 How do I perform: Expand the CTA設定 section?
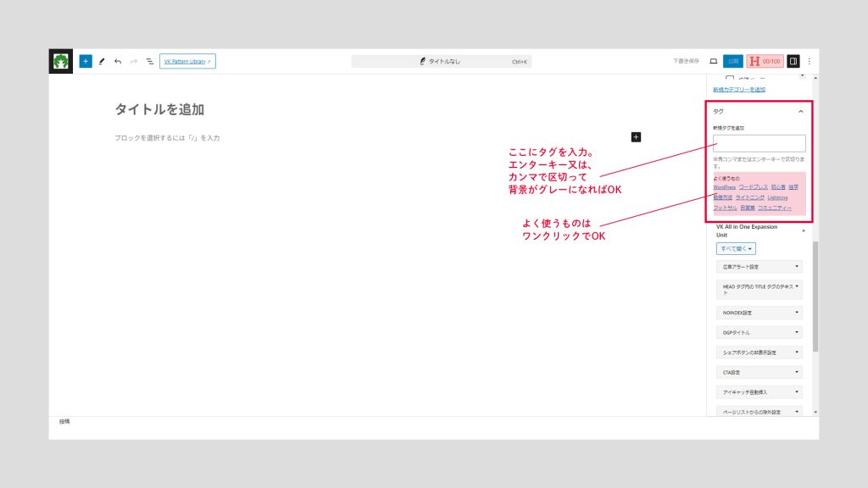click(x=759, y=372)
